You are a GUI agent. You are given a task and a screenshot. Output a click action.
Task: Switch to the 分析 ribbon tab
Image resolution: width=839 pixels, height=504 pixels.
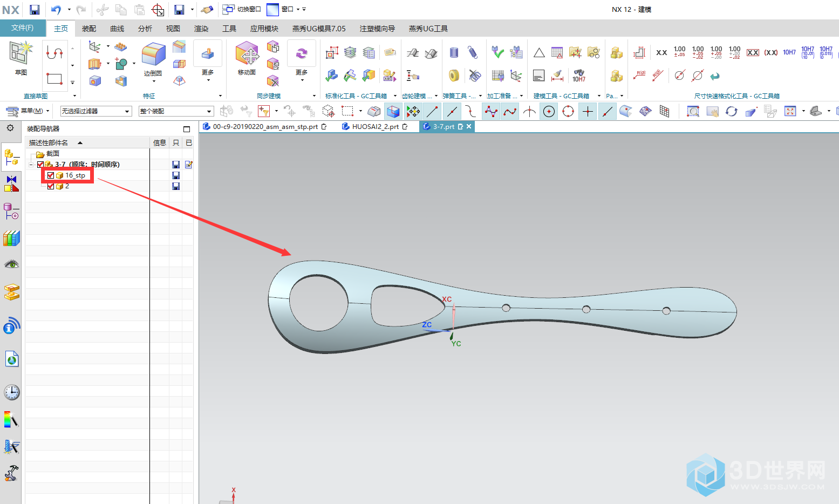pos(145,29)
